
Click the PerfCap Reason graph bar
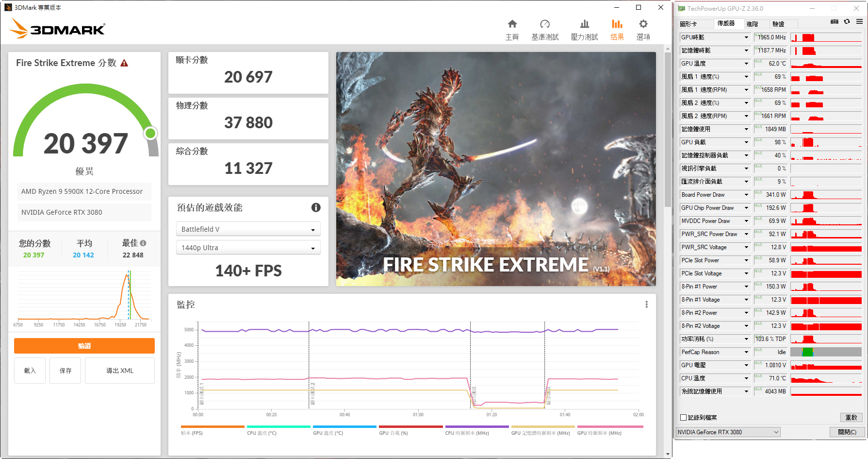[826, 352]
